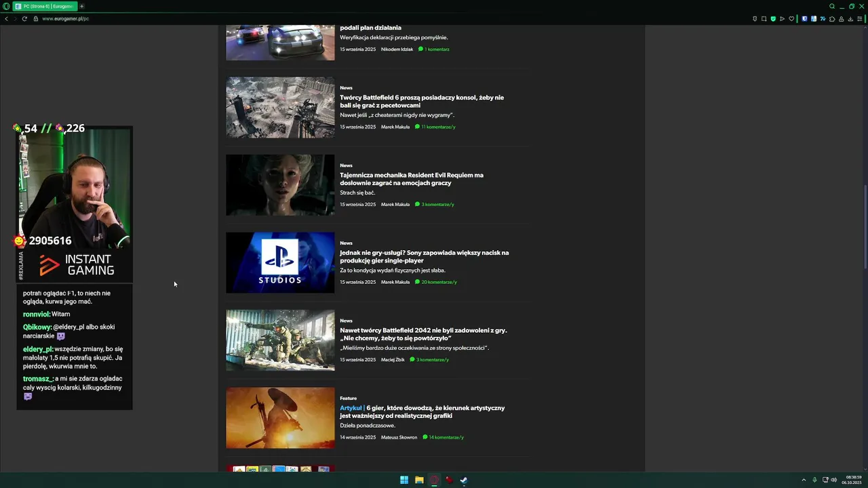Open a new browser tab
The width and height of the screenshot is (868, 488).
(81, 6)
